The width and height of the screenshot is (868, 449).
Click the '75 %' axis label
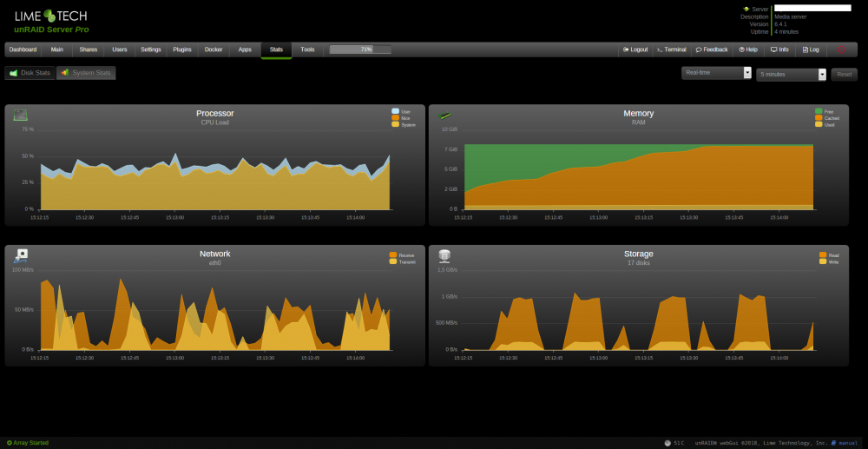[x=29, y=129]
